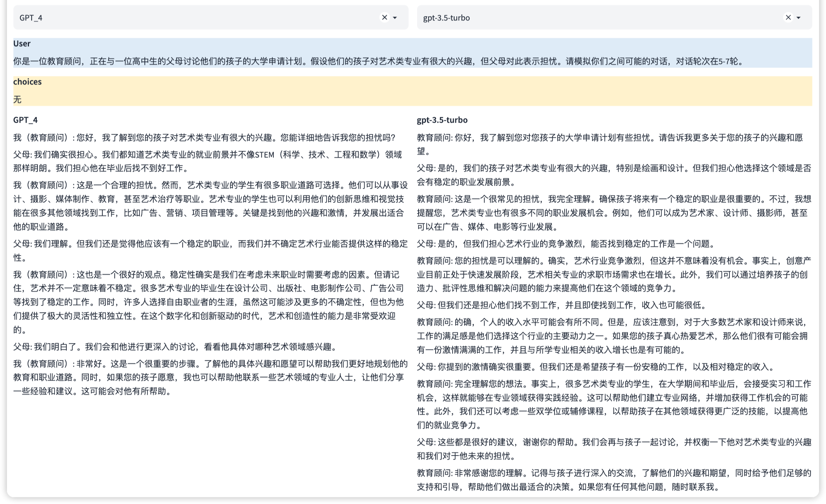Image resolution: width=826 pixels, height=504 pixels.
Task: Click the yellow choices label
Action: coord(27,82)
